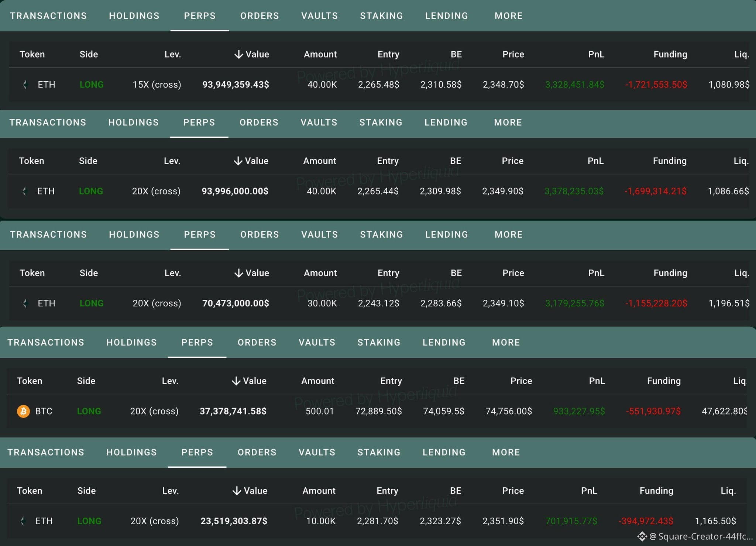Image resolution: width=756 pixels, height=546 pixels.
Task: Click the 15X (cross) leverage cell
Action: click(157, 85)
